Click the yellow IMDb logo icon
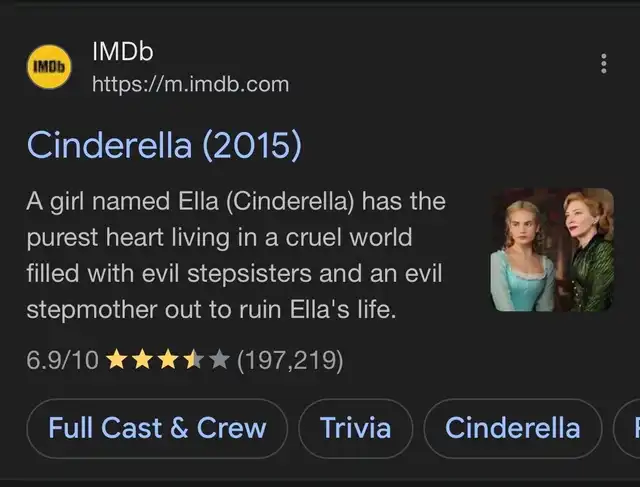This screenshot has height=487, width=640. coord(49,67)
